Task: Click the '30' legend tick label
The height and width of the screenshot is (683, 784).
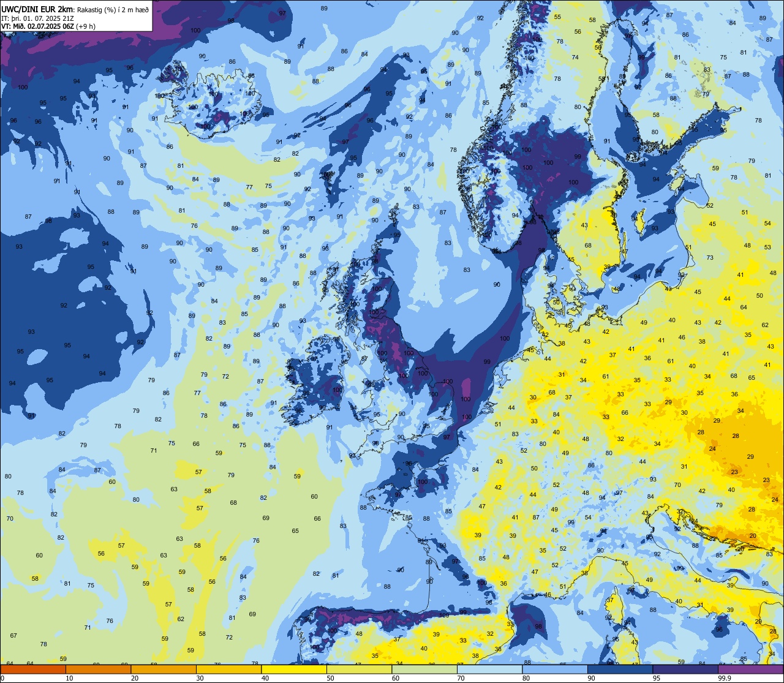Action: 200,678
